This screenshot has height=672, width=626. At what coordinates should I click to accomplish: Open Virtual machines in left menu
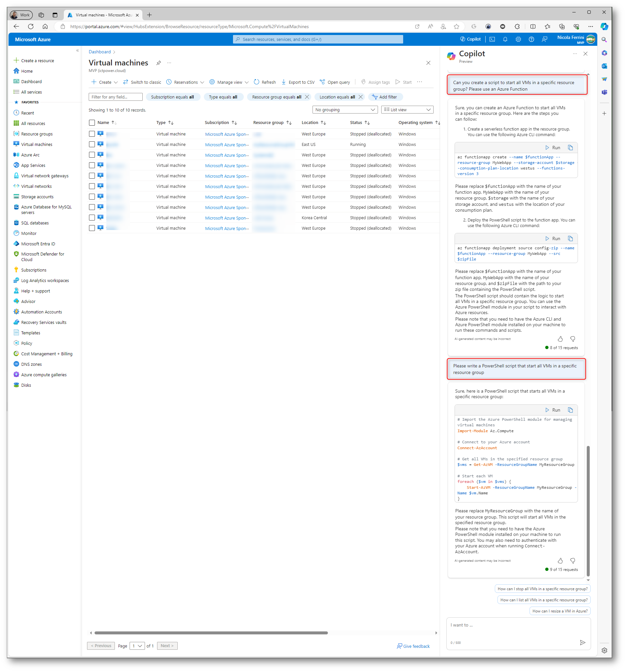tap(37, 144)
